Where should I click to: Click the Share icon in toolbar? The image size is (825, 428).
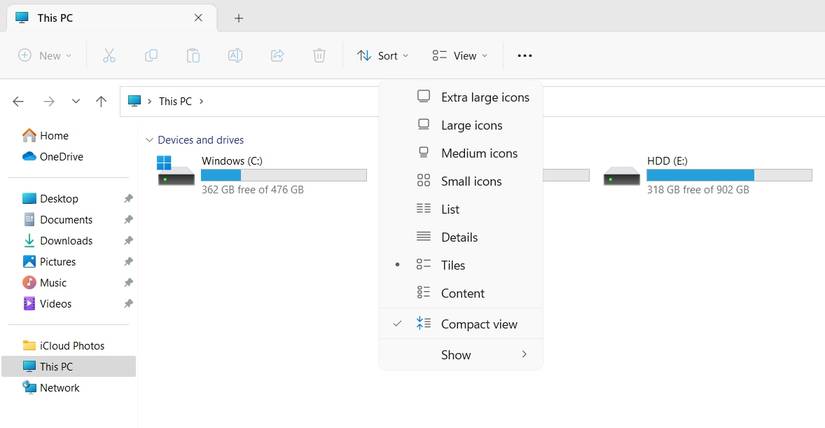[277, 56]
